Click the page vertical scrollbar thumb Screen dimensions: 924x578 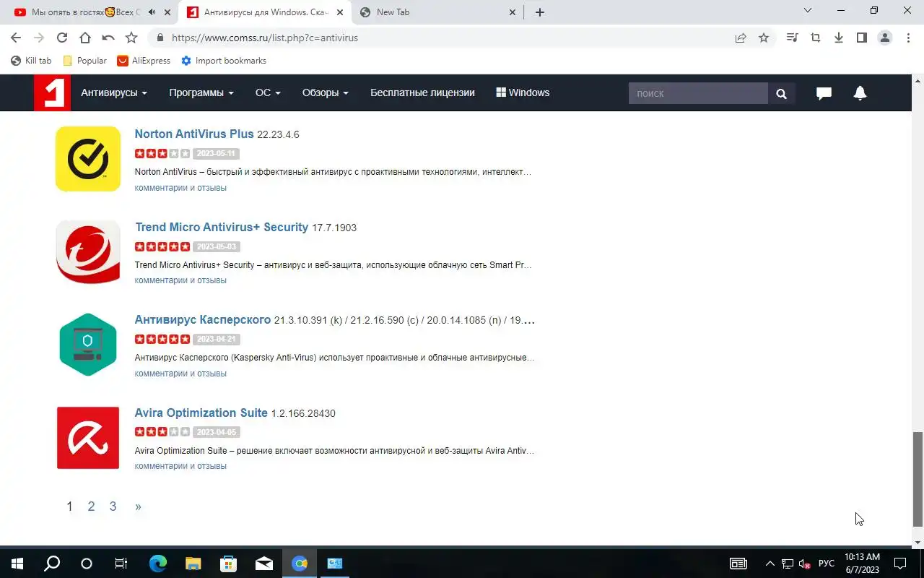pos(918,479)
